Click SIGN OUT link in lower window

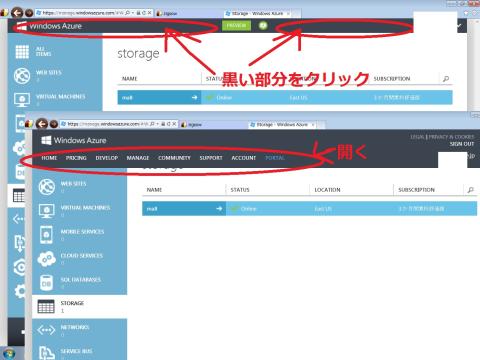(x=462, y=144)
